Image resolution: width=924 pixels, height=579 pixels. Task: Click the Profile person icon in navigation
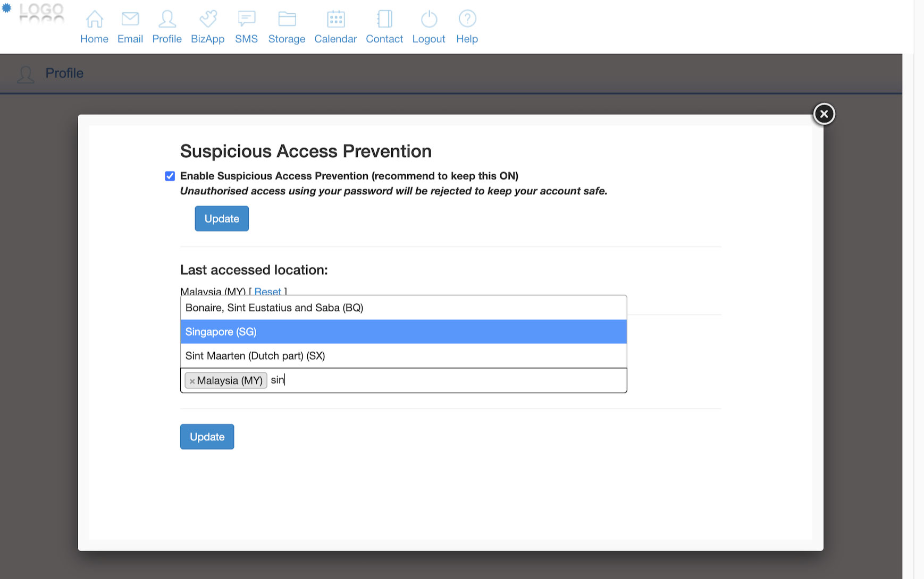pos(167,19)
